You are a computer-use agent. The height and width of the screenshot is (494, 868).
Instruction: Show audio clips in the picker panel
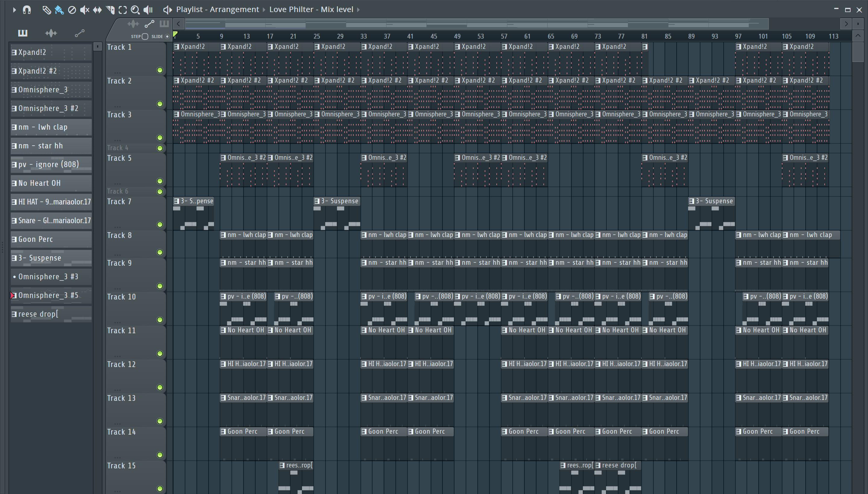tap(51, 33)
